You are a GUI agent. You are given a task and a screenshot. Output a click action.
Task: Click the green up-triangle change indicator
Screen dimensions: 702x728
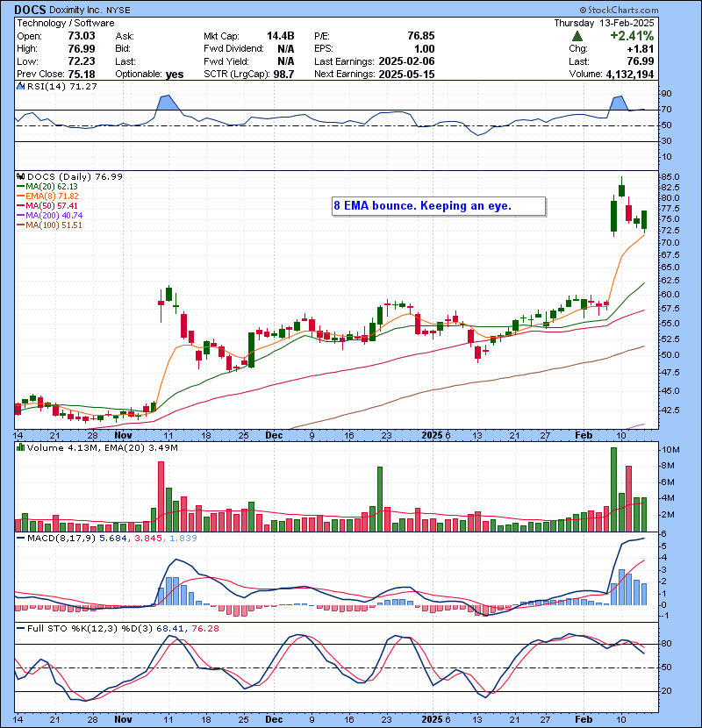tap(577, 36)
